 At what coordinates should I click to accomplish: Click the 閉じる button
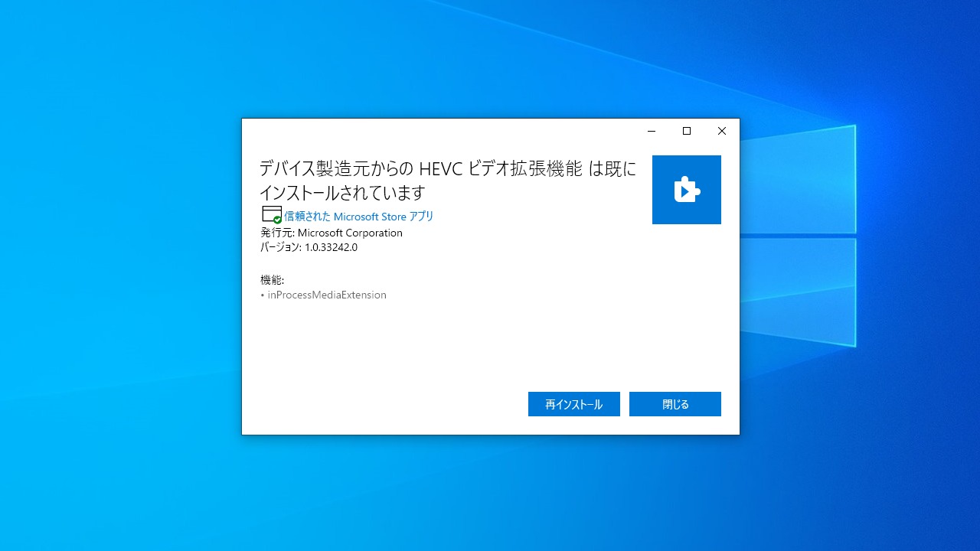pos(675,404)
